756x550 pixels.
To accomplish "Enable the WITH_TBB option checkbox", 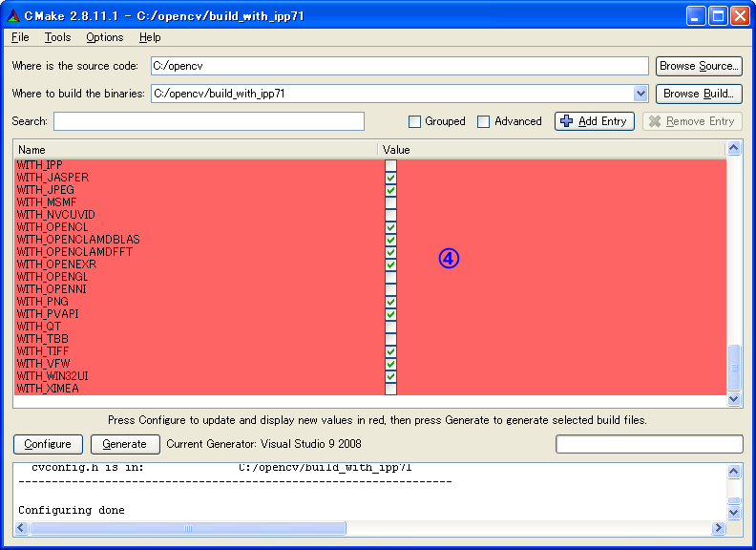I will coord(390,339).
